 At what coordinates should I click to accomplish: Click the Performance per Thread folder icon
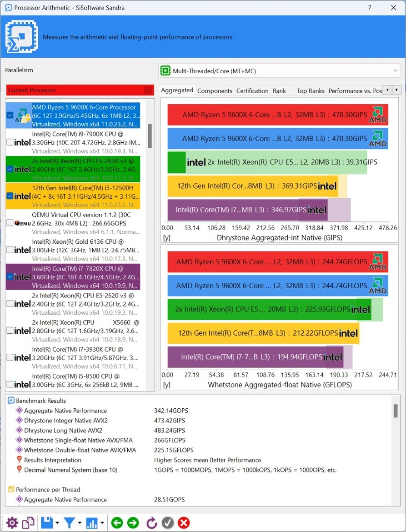click(x=11, y=490)
